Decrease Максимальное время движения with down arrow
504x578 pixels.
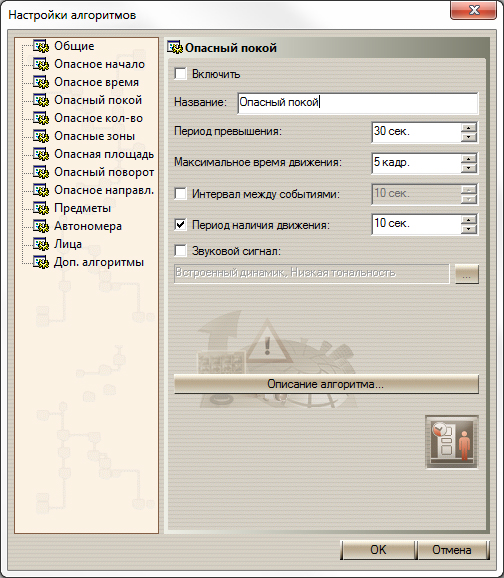pyautogui.click(x=469, y=168)
